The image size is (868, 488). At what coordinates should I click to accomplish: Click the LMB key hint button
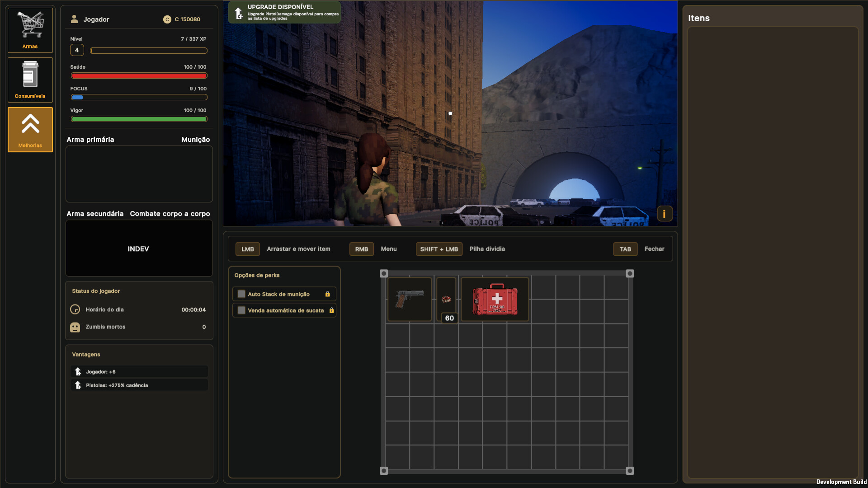[248, 249]
